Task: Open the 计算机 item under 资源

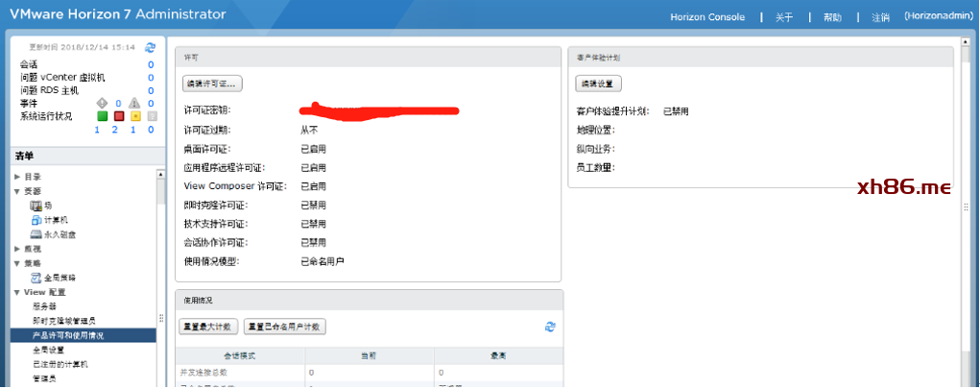Action: point(56,220)
